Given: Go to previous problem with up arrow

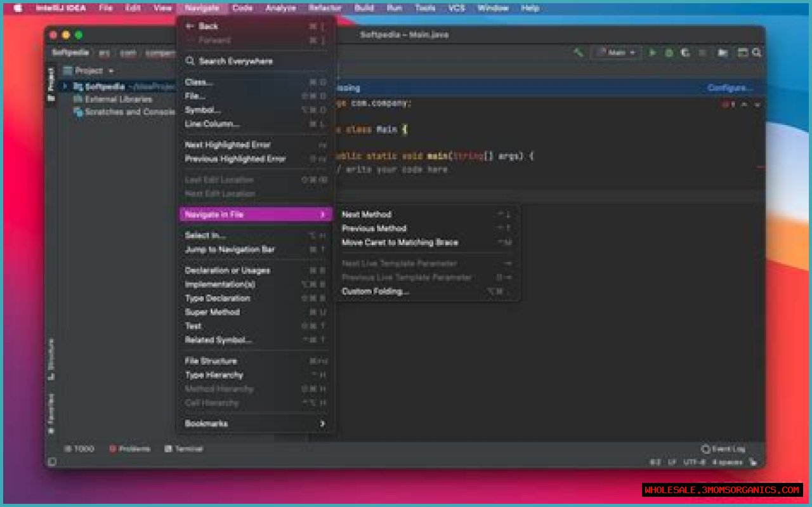Looking at the screenshot, I should tap(744, 104).
